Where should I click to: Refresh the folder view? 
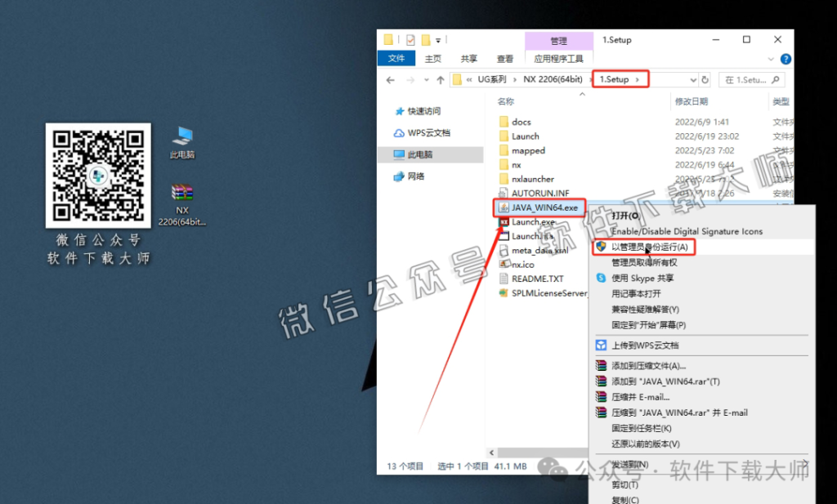pos(705,80)
